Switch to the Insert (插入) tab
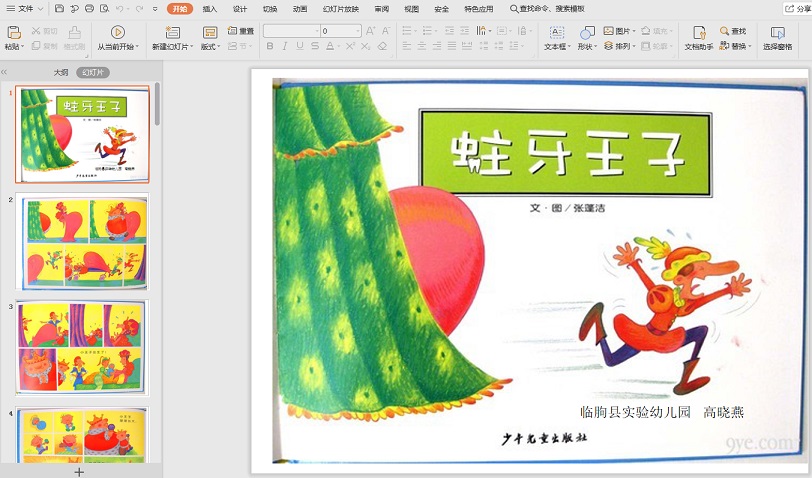Screen dimensions: 812x478 [x=210, y=9]
